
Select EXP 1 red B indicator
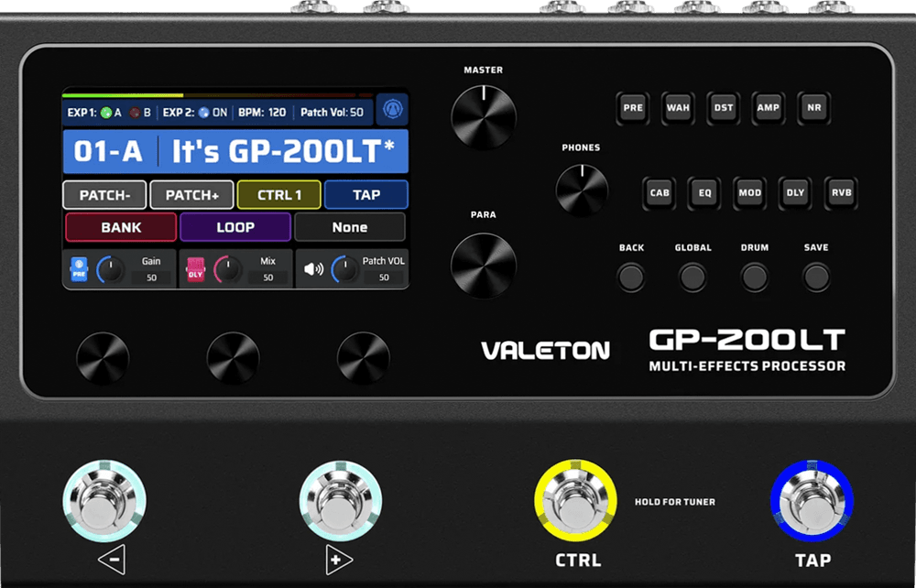(135, 113)
